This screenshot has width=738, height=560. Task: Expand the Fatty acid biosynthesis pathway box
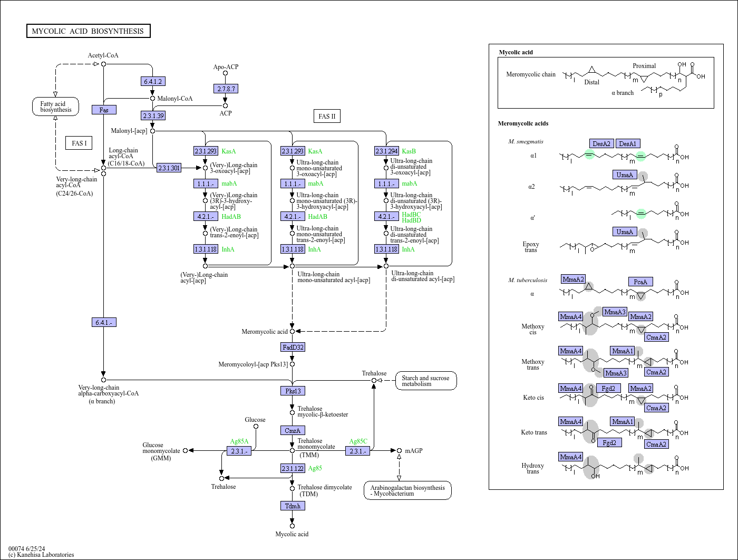pyautogui.click(x=54, y=106)
